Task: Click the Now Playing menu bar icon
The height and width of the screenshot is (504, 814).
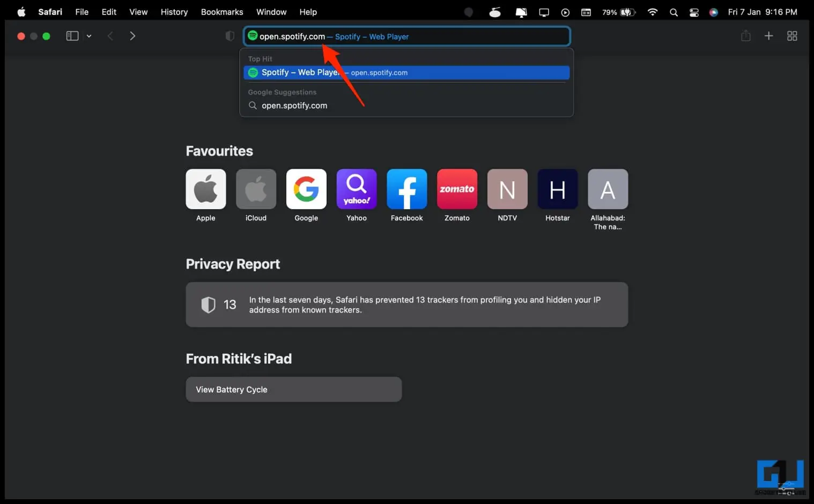Action: tap(565, 12)
